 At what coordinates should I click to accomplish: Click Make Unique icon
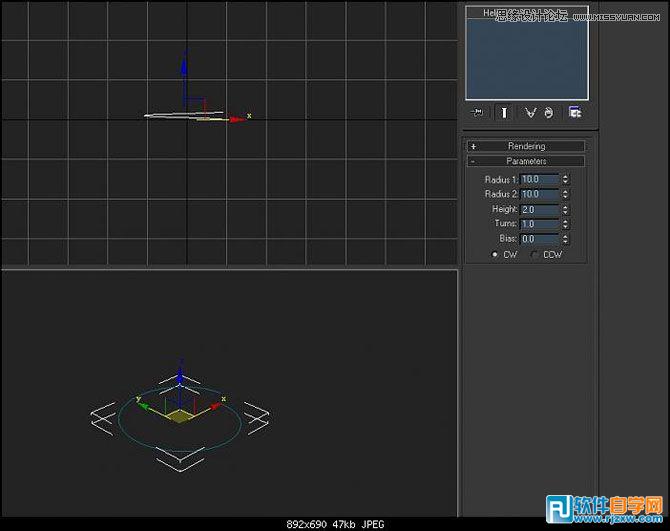tap(530, 113)
